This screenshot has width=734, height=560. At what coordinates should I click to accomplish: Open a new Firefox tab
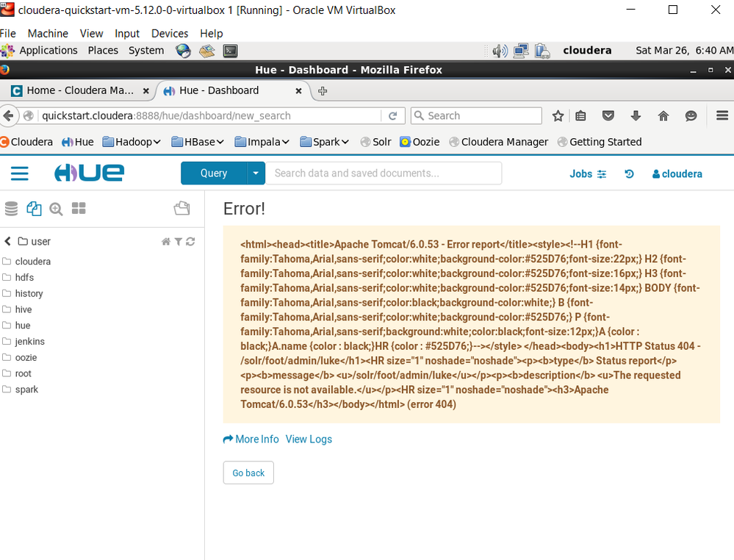pos(323,91)
